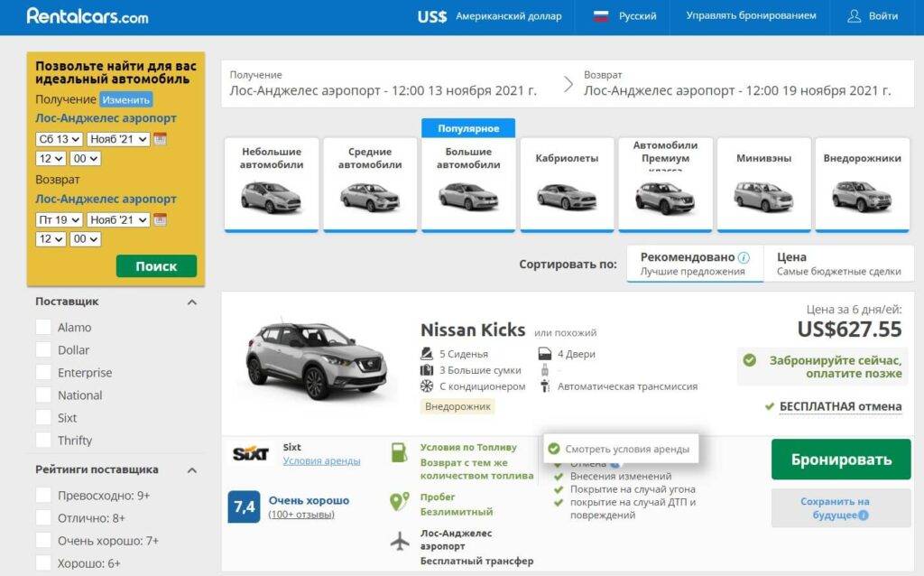
Task: Click the Rentalcars.com logo
Action: coord(88,16)
